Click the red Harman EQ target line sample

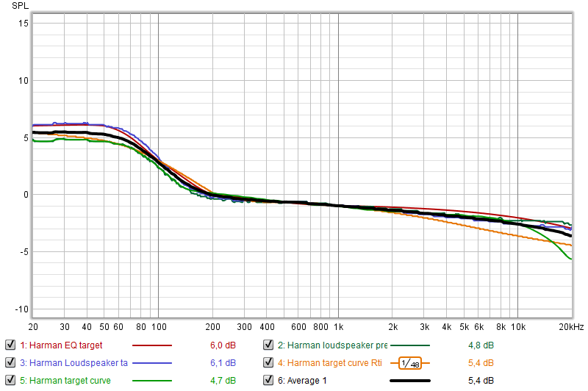(151, 345)
